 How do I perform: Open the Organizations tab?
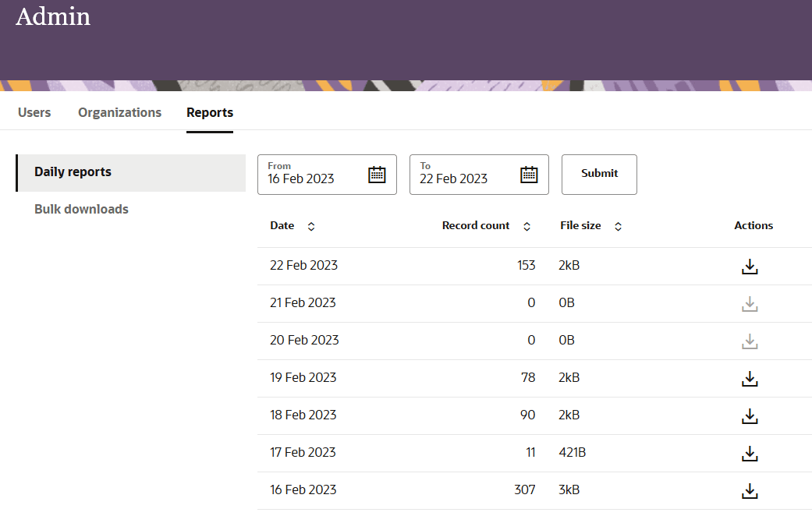(119, 112)
